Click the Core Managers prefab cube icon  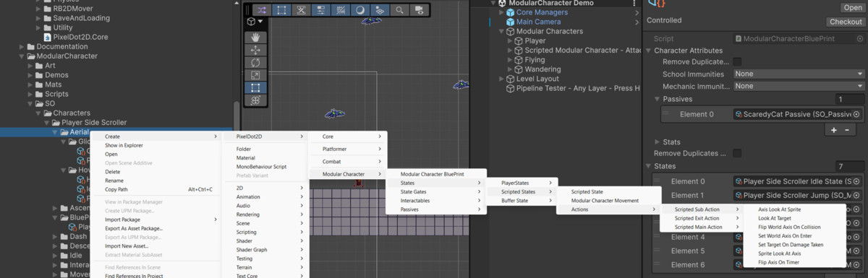click(510, 12)
